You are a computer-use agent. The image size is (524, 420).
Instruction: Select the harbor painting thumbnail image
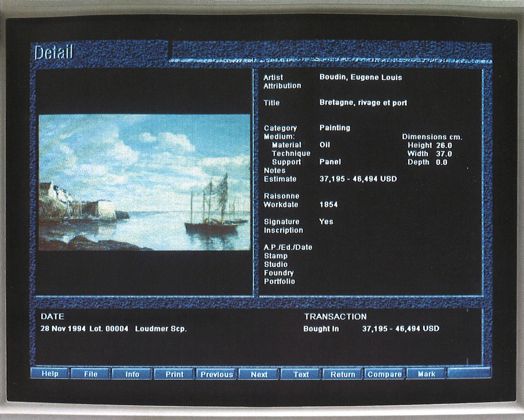point(144,182)
